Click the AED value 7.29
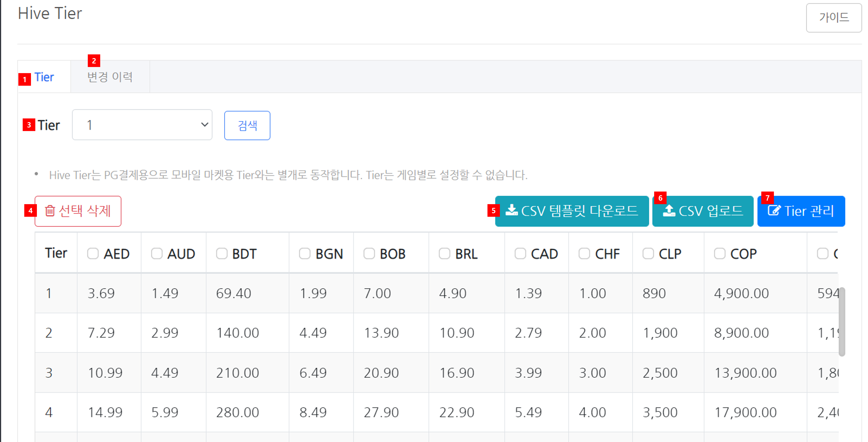This screenshot has width=868, height=442. 101,333
